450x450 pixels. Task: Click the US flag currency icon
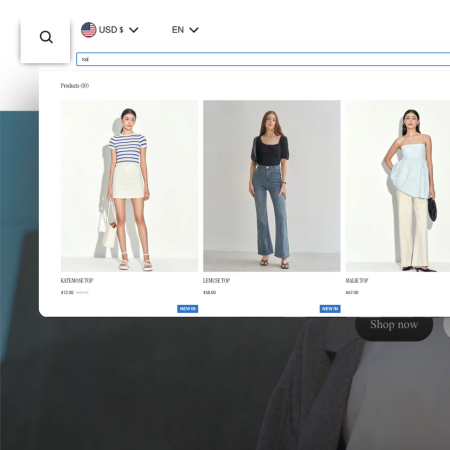(88, 30)
